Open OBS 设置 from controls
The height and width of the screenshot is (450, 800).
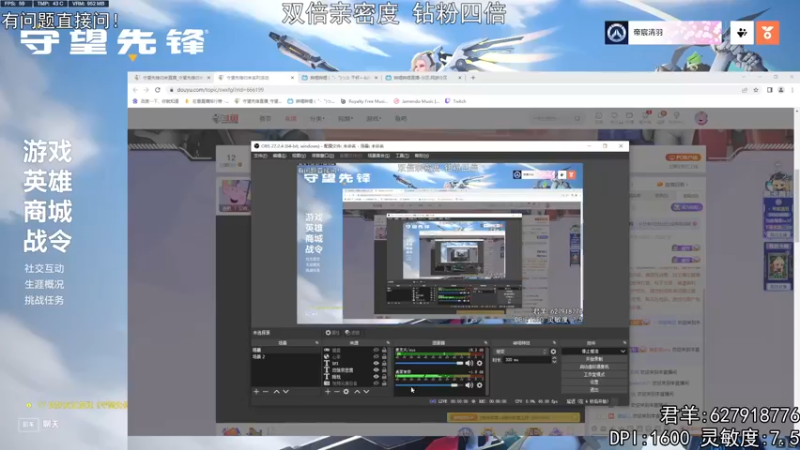594,382
